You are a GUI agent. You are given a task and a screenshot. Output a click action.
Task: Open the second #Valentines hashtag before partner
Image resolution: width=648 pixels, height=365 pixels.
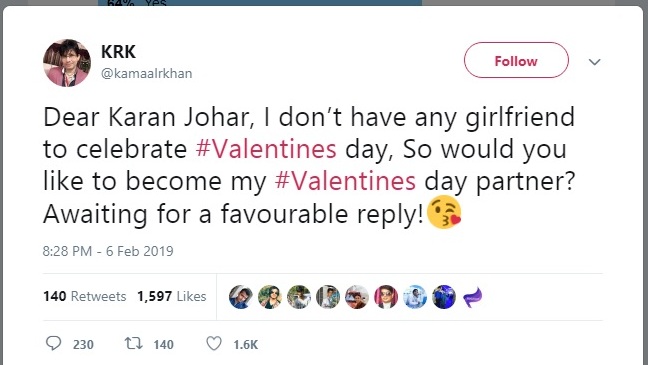[345, 181]
